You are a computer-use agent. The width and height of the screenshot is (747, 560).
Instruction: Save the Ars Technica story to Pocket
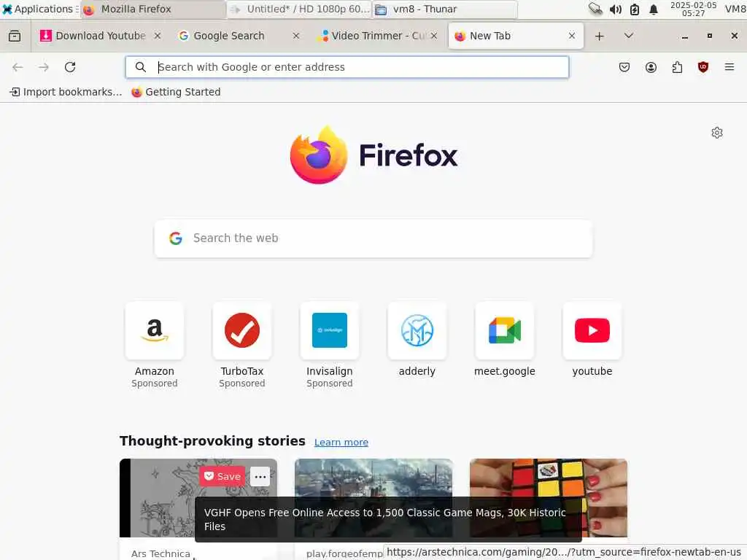point(222,476)
